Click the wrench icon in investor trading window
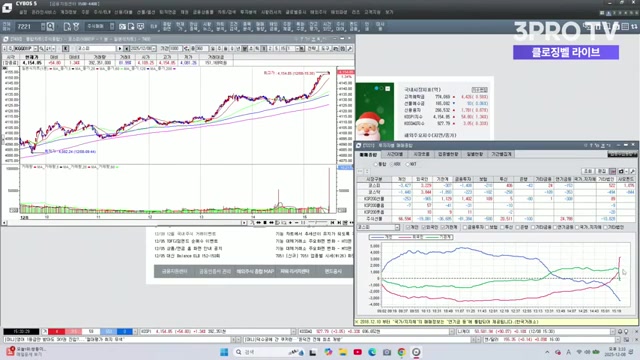This screenshot has width=640, height=360. click(632, 171)
